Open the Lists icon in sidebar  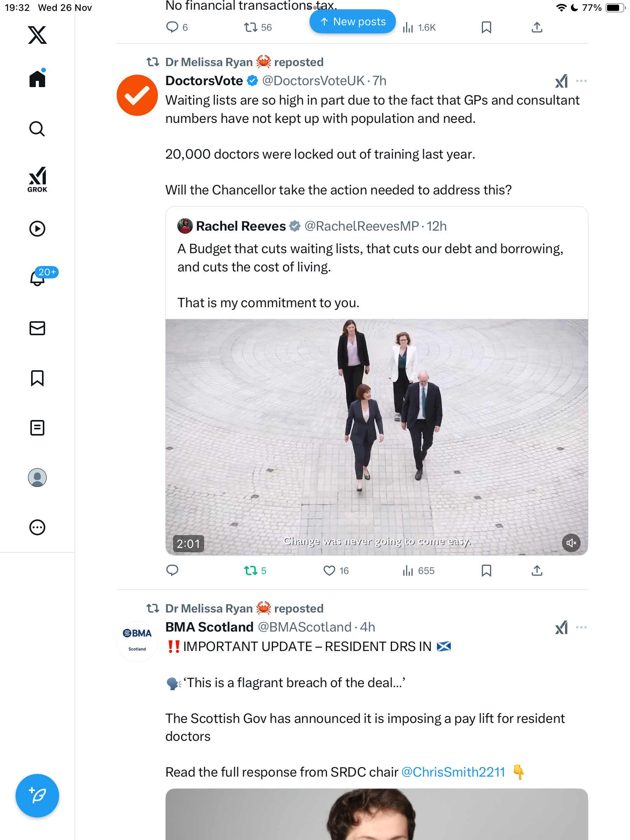pyautogui.click(x=37, y=428)
